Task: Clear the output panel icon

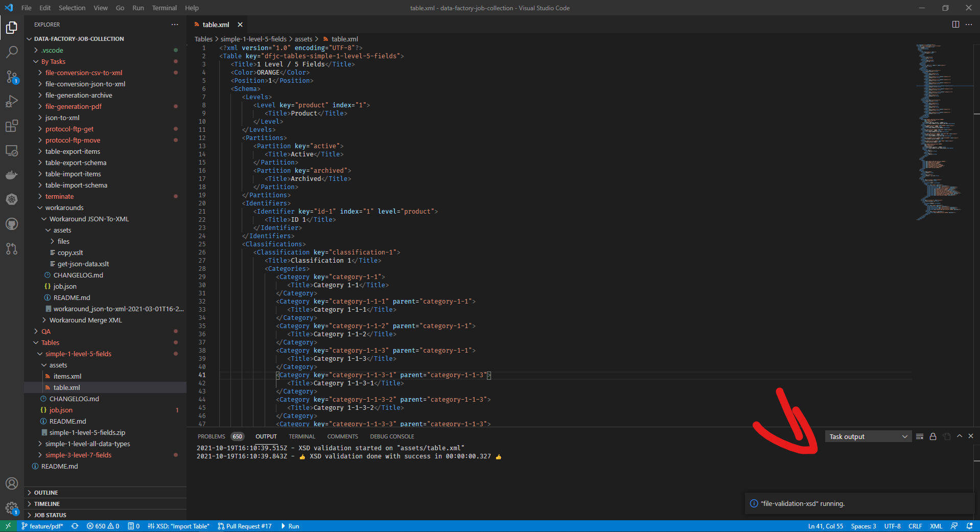Action: click(919, 436)
